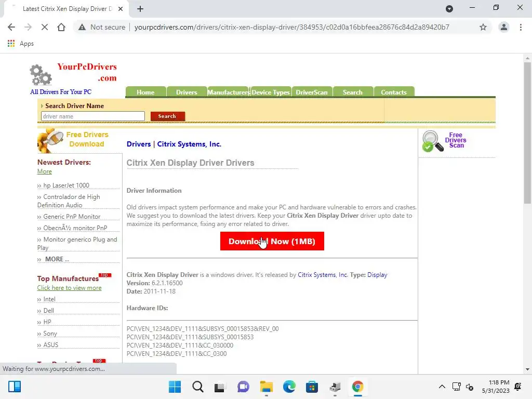532x399 pixels.
Task: Open clock and date in taskbar
Action: [x=495, y=387]
